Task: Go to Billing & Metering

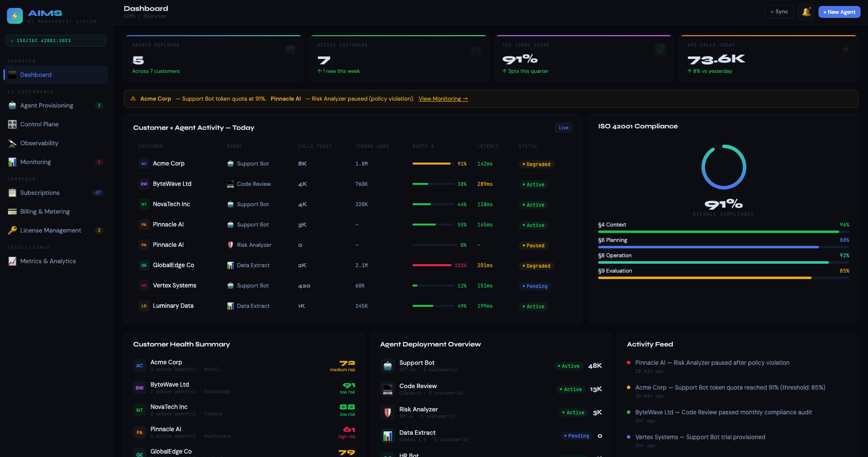Action: click(x=55, y=212)
